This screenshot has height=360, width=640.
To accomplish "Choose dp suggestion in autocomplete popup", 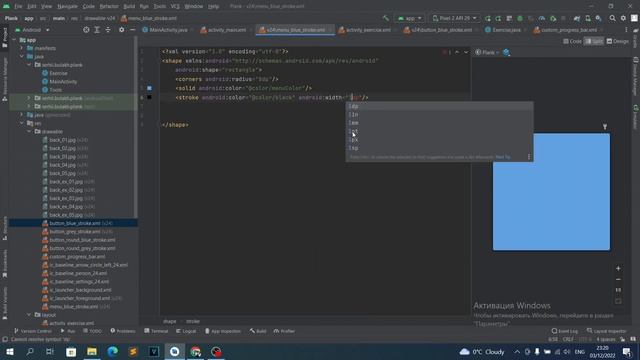I will point(439,106).
